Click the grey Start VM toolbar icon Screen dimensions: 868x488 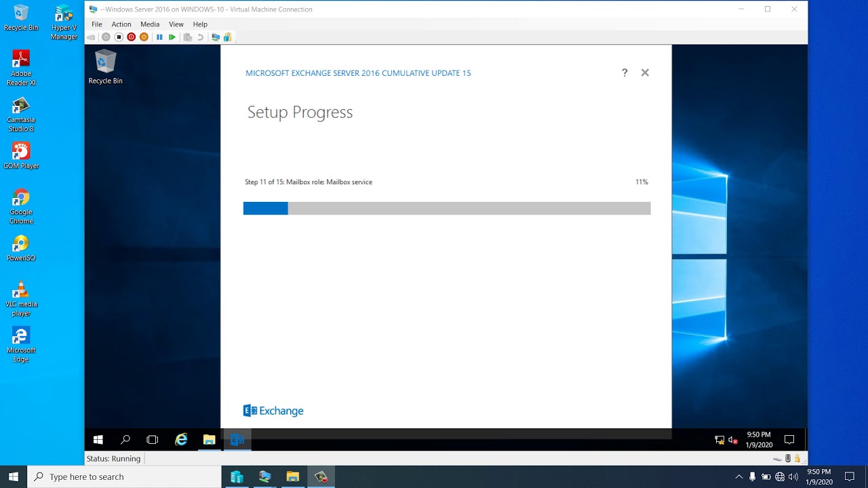[106, 37]
